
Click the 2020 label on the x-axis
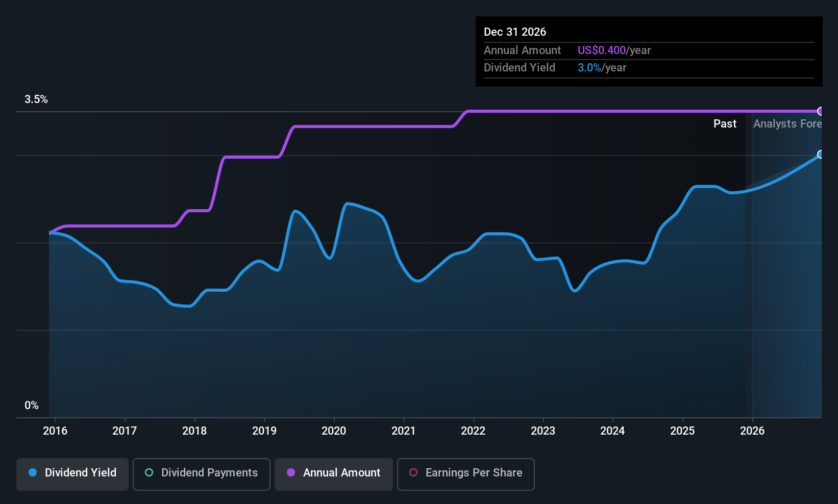pyautogui.click(x=334, y=431)
